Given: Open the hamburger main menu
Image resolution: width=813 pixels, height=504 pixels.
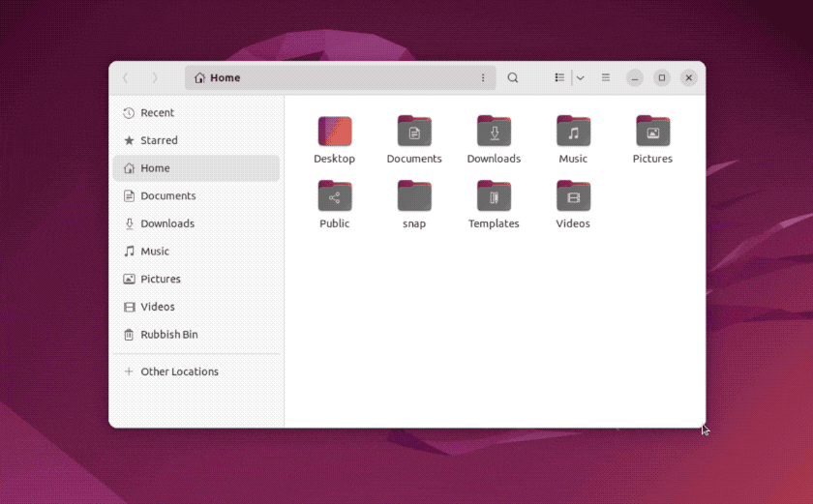Looking at the screenshot, I should [605, 77].
